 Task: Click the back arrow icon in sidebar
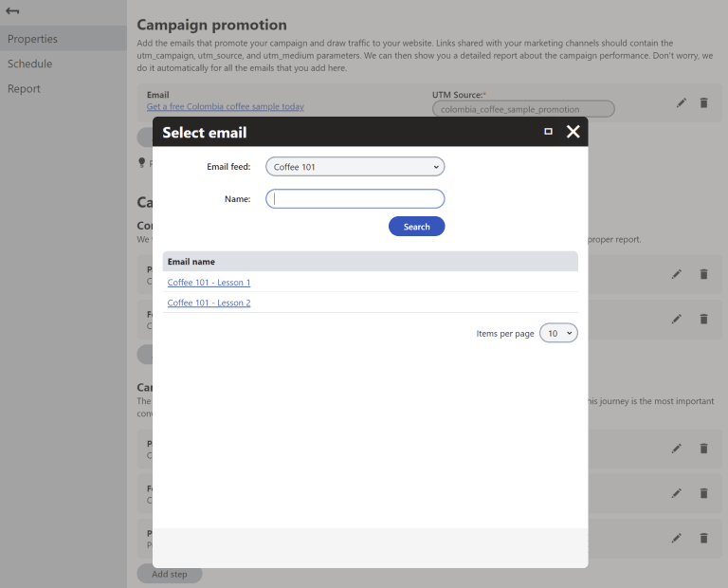12,10
